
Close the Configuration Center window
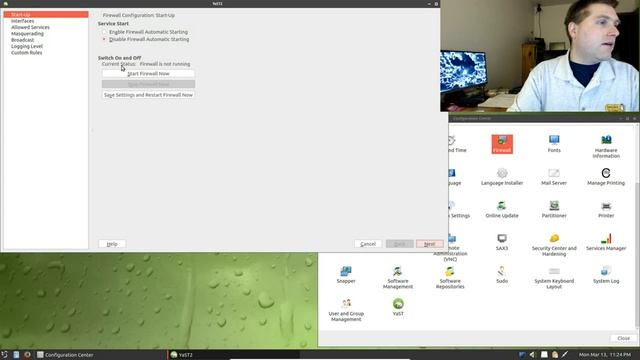pyautogui.click(x=623, y=338)
